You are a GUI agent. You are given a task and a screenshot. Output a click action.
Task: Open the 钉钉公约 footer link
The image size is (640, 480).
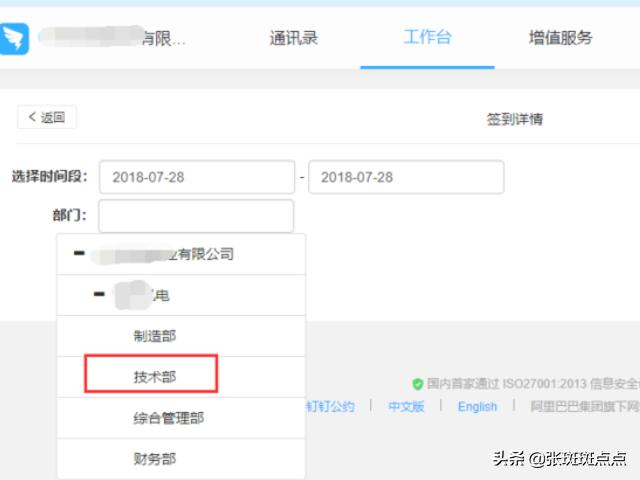[330, 407]
